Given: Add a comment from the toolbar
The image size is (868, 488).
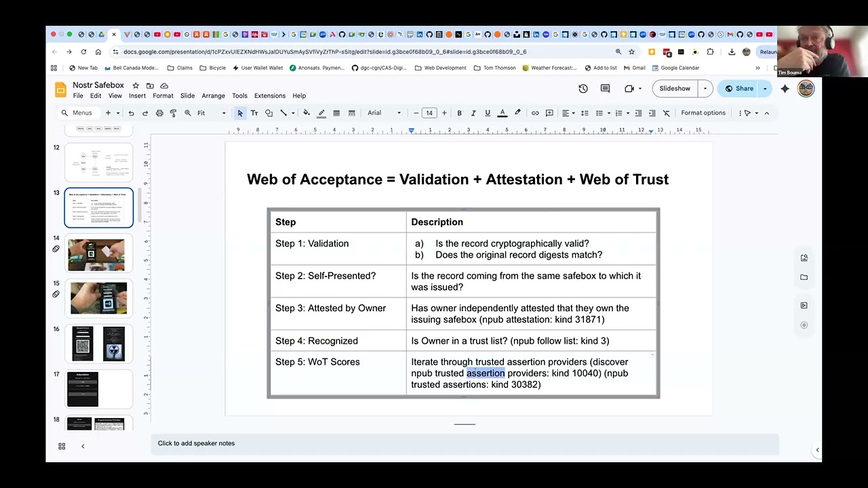Looking at the screenshot, I should [x=549, y=113].
